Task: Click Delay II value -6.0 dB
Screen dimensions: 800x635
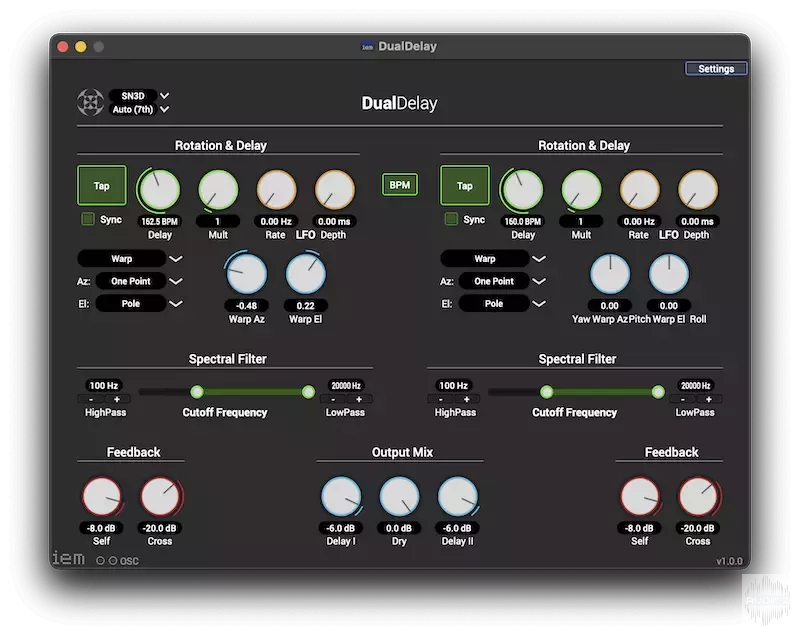Action: pos(457,528)
